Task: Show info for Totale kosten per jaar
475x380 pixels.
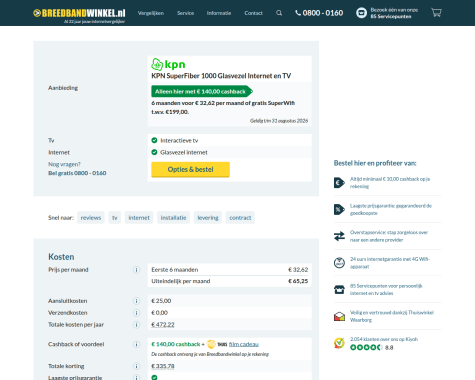Action: [x=136, y=325]
